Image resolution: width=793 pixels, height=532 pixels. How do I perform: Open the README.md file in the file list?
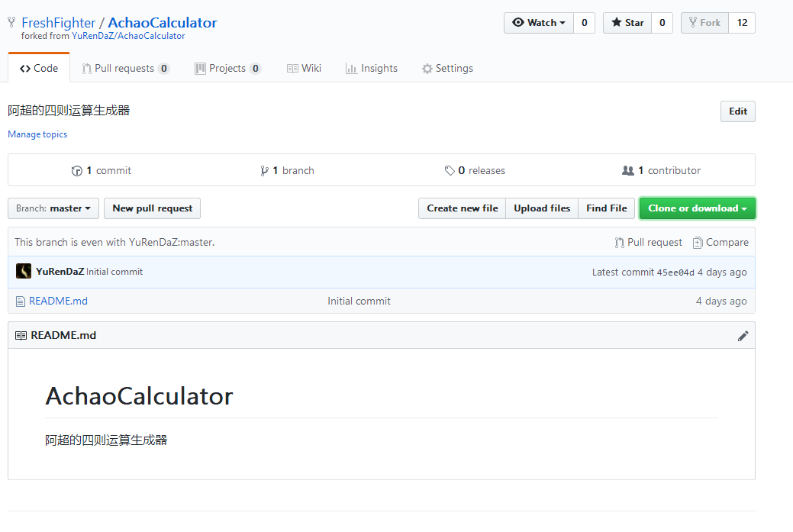(x=58, y=301)
